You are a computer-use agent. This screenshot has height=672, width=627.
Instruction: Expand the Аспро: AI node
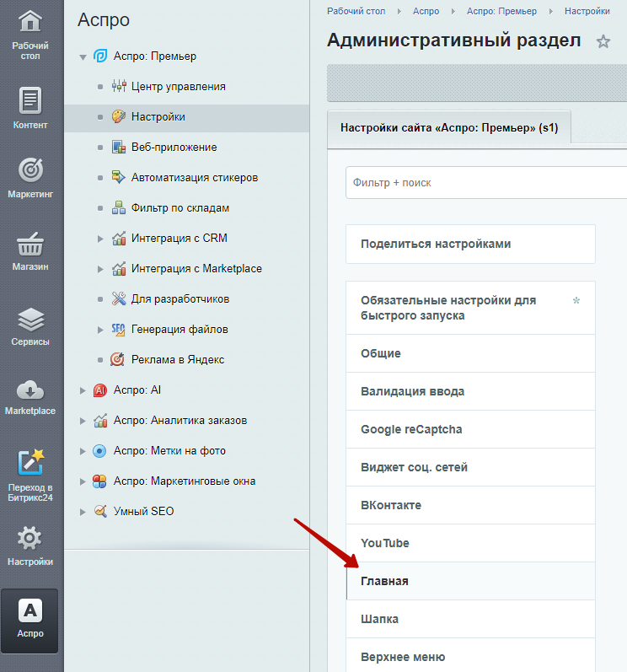coord(83,390)
